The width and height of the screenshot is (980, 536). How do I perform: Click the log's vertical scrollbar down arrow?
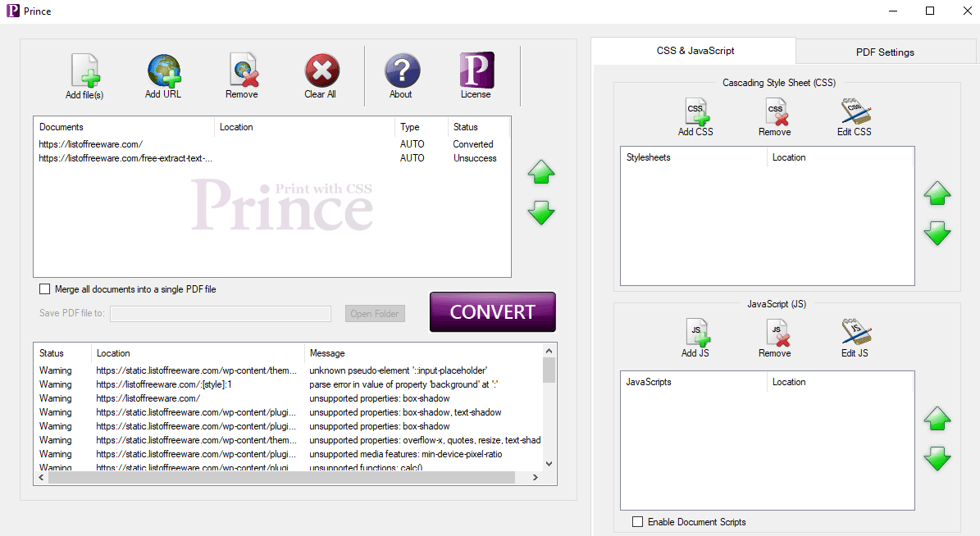pos(549,464)
